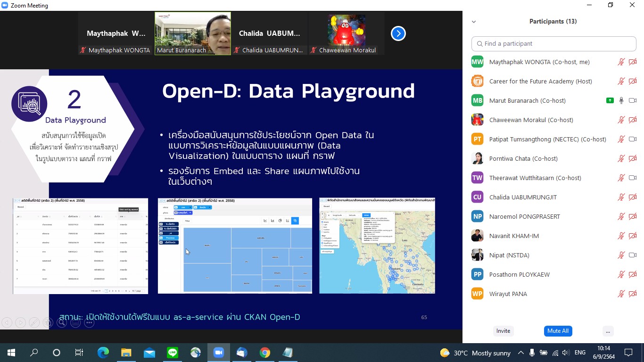This screenshot has height=362, width=644.
Task: Click the weather widget showing 30°C Mostly sunny
Action: pos(475,353)
